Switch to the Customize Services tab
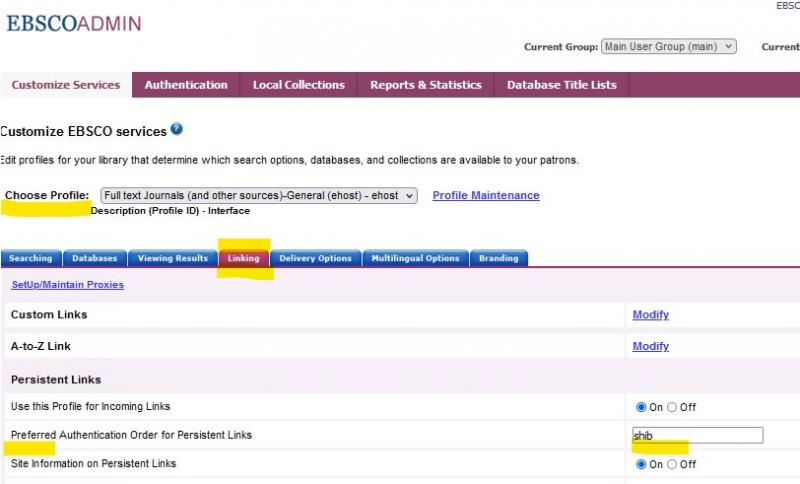The image size is (800, 484). pos(66,85)
